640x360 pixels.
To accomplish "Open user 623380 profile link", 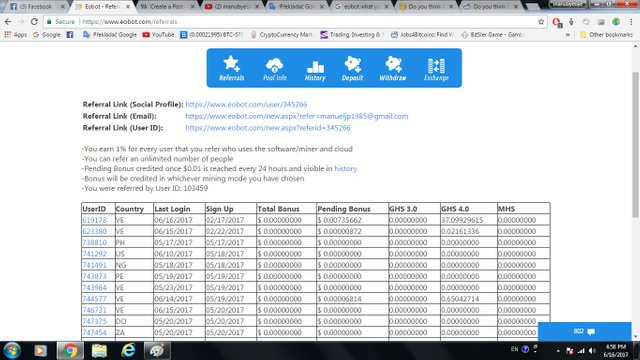I will coord(94,231).
